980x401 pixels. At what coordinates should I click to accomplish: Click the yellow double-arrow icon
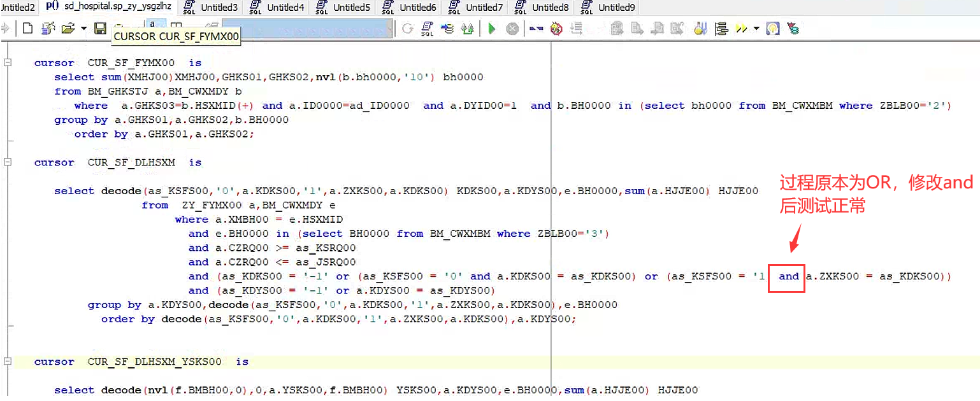741,29
